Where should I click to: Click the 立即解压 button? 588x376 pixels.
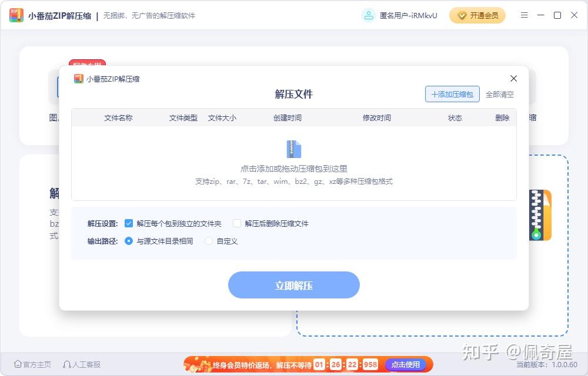294,285
